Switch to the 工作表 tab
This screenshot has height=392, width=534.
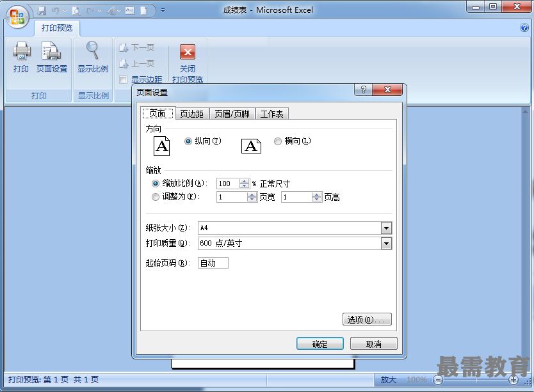[x=271, y=114]
